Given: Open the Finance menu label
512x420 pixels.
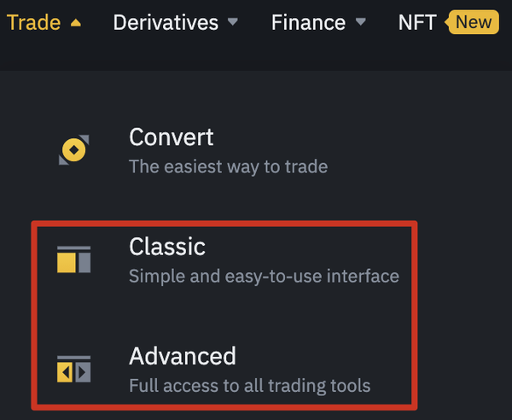Looking at the screenshot, I should pos(308,22).
